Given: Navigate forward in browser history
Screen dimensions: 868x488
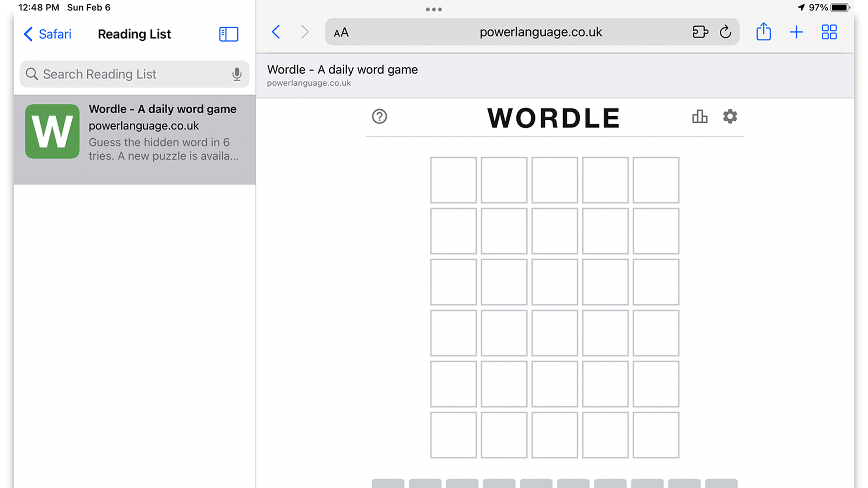Looking at the screenshot, I should point(305,32).
